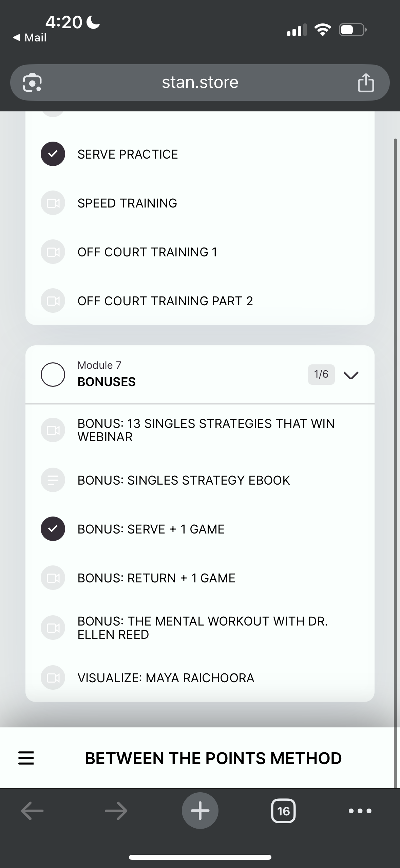The image size is (400, 868).
Task: Open the hamburger course menu
Action: pyautogui.click(x=26, y=758)
